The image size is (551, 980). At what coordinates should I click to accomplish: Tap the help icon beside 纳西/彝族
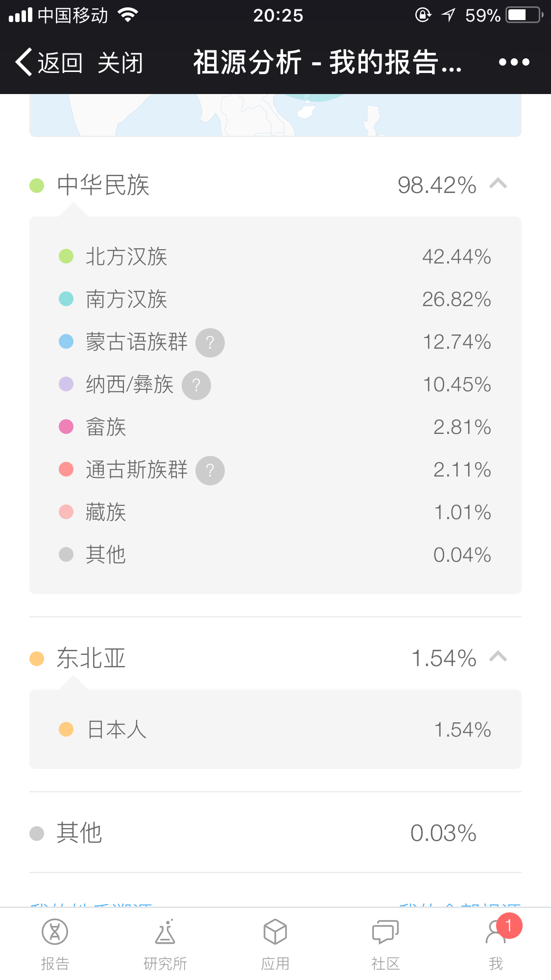196,385
